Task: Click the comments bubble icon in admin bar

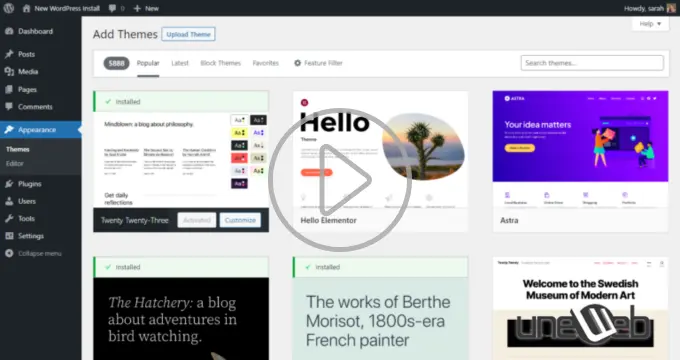Action: [112, 8]
